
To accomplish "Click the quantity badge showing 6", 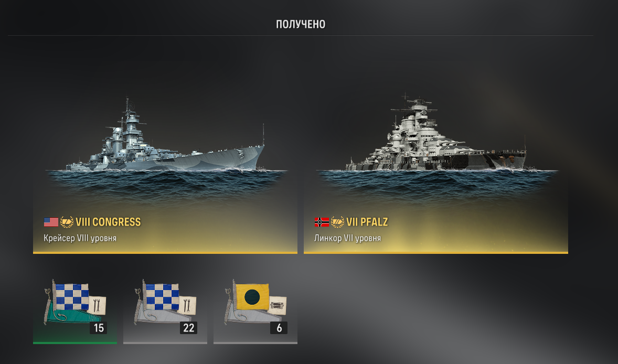I will tap(279, 328).
